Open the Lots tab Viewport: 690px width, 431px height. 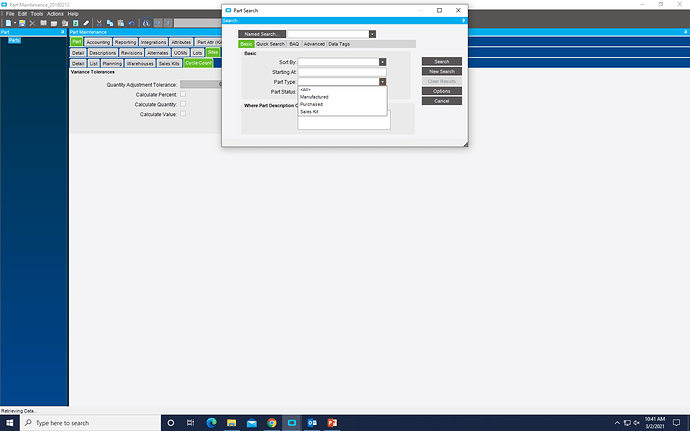coord(197,53)
